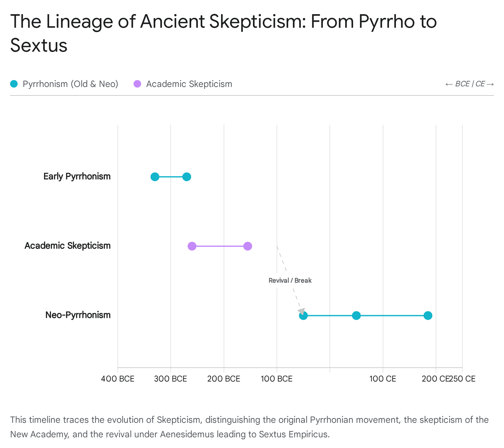Click the 400 BCE axis tick label
504x448 pixels.
117,379
